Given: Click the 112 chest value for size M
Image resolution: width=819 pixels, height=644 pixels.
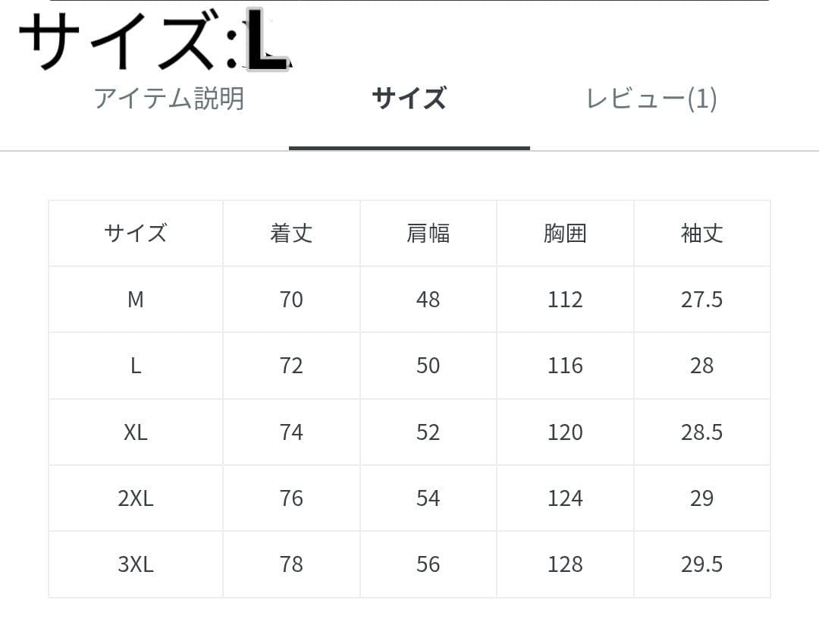Looking at the screenshot, I should (565, 300).
